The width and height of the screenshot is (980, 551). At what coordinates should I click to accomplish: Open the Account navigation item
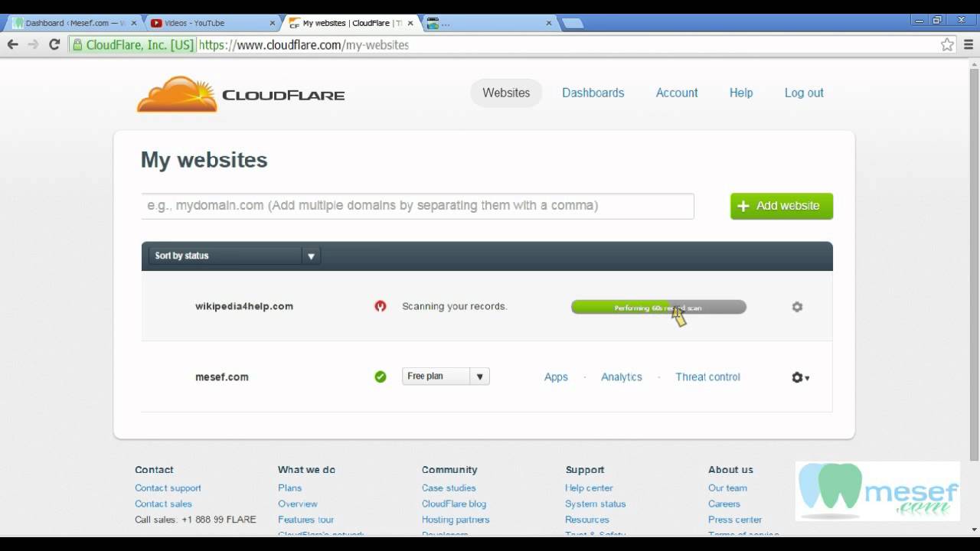point(677,93)
